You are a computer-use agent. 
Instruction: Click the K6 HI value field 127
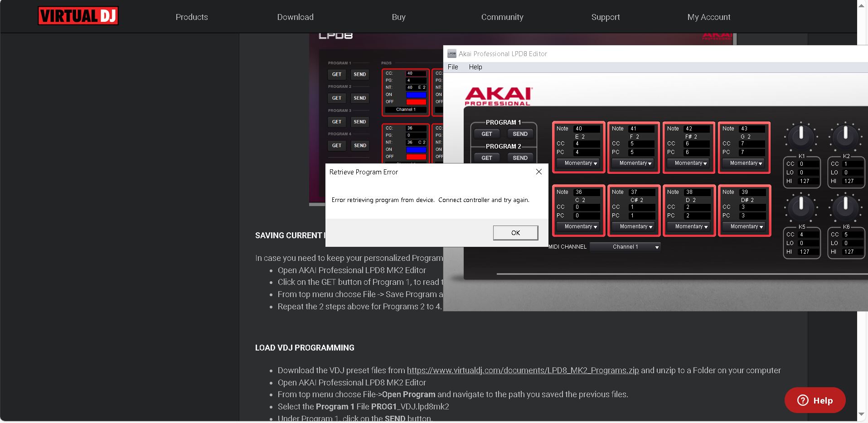pyautogui.click(x=853, y=252)
